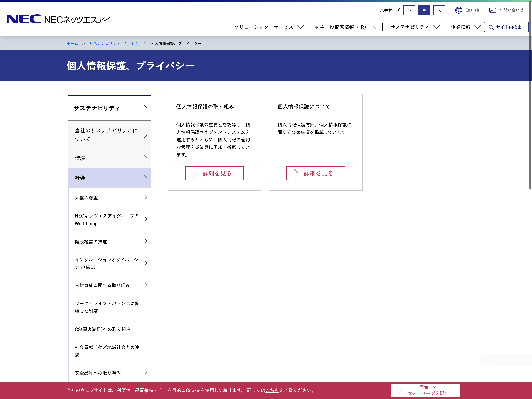Click the magnifier site search icon

click(x=491, y=27)
